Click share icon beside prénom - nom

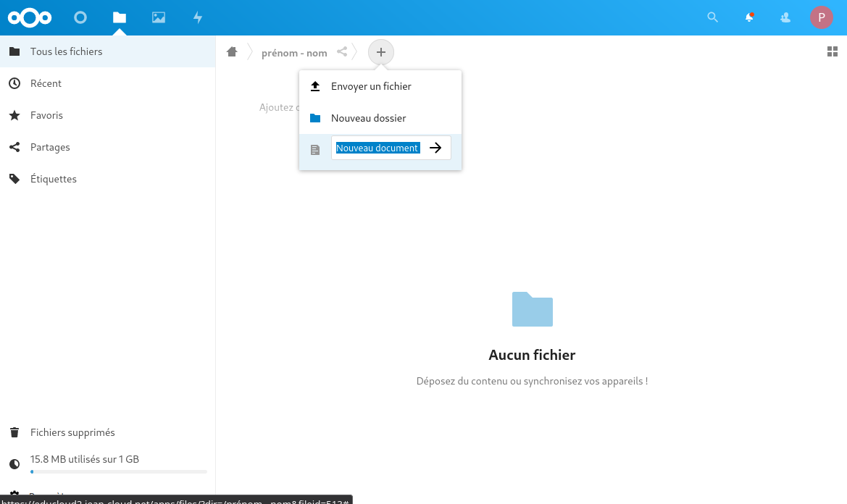point(342,52)
